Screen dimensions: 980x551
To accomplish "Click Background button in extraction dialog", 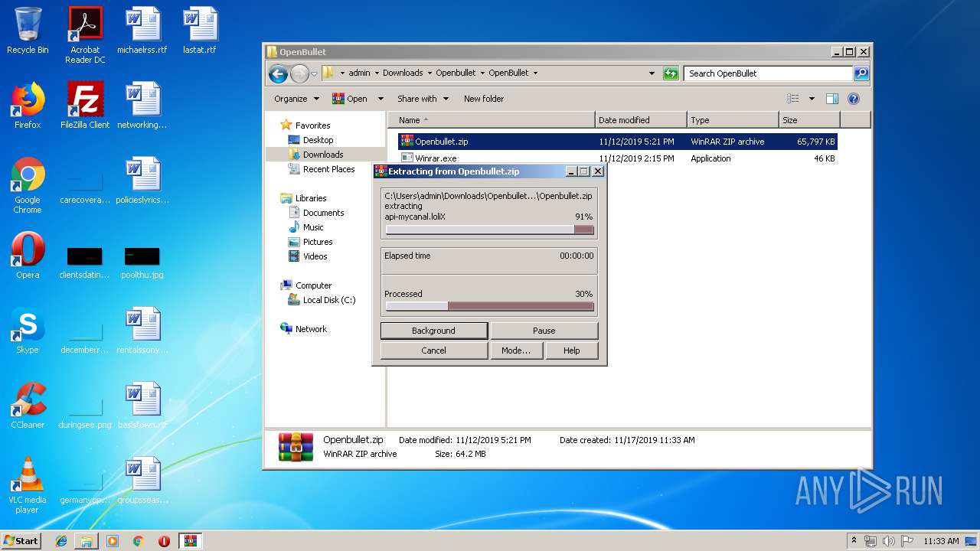I will coord(434,331).
